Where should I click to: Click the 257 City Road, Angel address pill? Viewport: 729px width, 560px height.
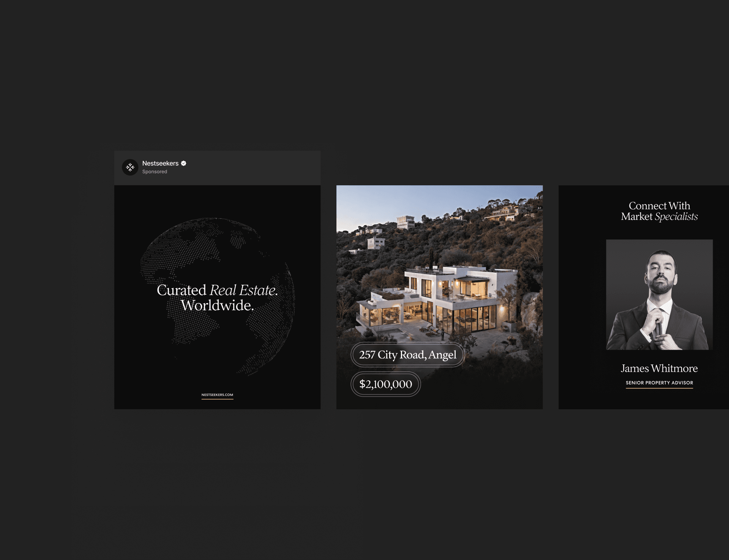click(408, 355)
